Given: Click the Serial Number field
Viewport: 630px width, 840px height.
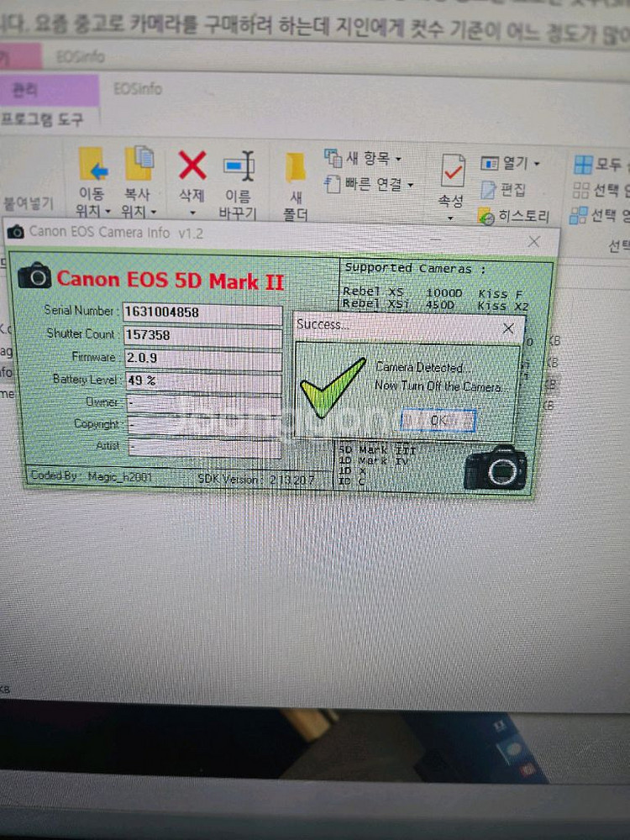Looking at the screenshot, I should (202, 312).
